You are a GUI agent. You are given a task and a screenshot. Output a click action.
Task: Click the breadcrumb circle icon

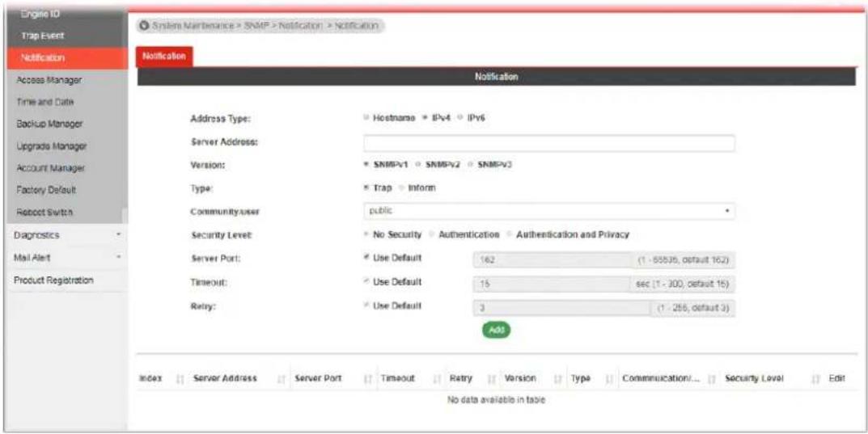click(145, 25)
